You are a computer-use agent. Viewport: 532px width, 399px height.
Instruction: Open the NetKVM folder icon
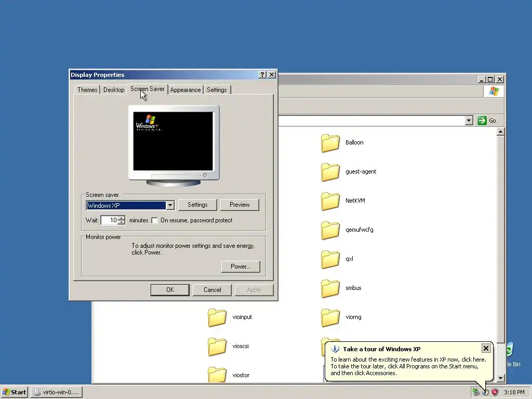point(330,201)
